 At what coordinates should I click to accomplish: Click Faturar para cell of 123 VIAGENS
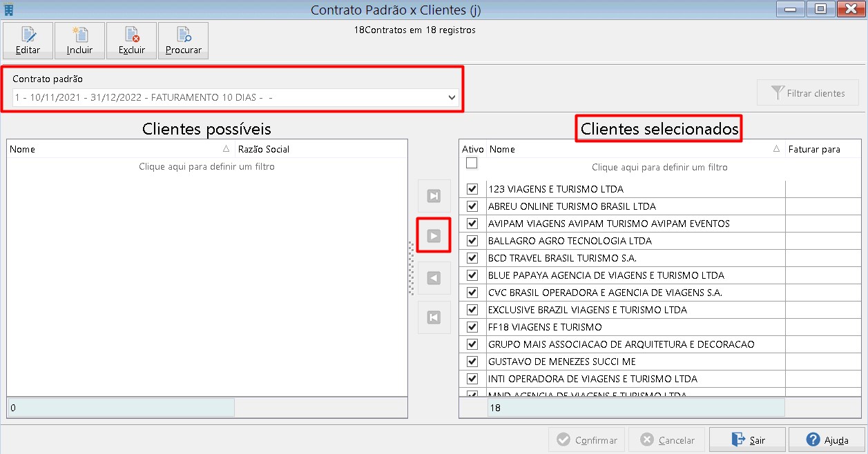[x=823, y=188]
